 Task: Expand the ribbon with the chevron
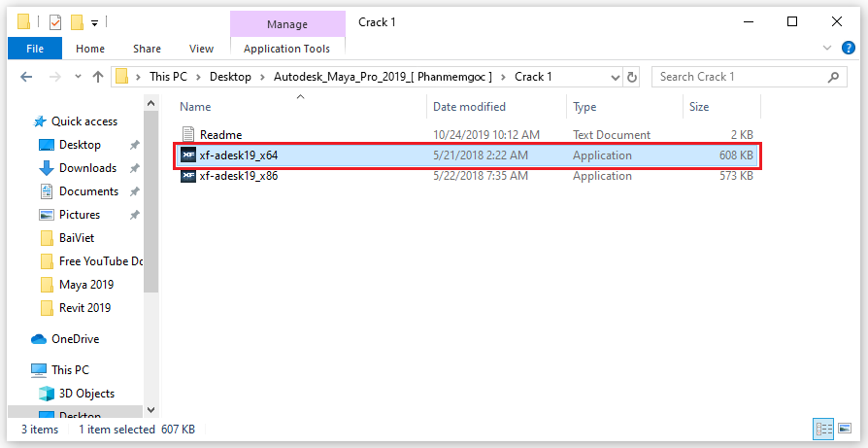(x=827, y=49)
